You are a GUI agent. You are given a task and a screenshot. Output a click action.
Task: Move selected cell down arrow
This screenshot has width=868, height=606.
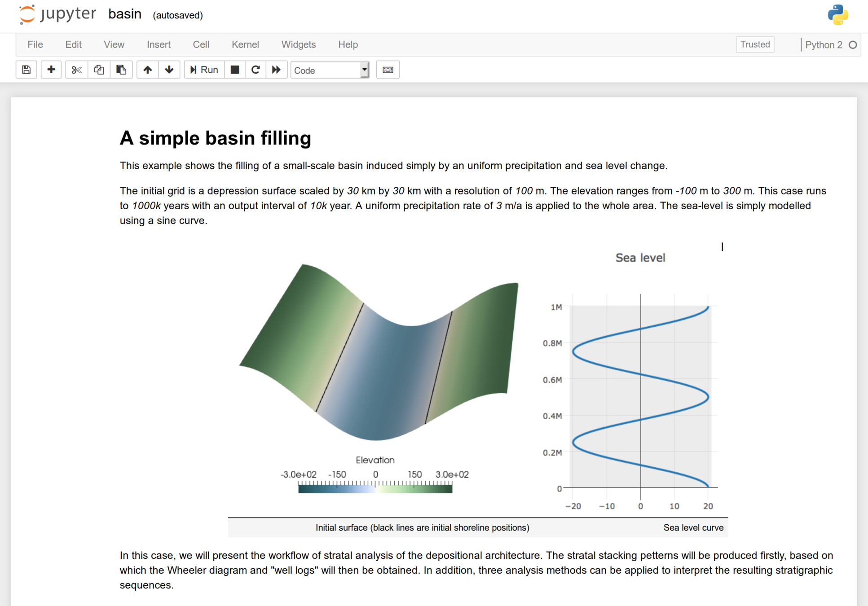[169, 70]
